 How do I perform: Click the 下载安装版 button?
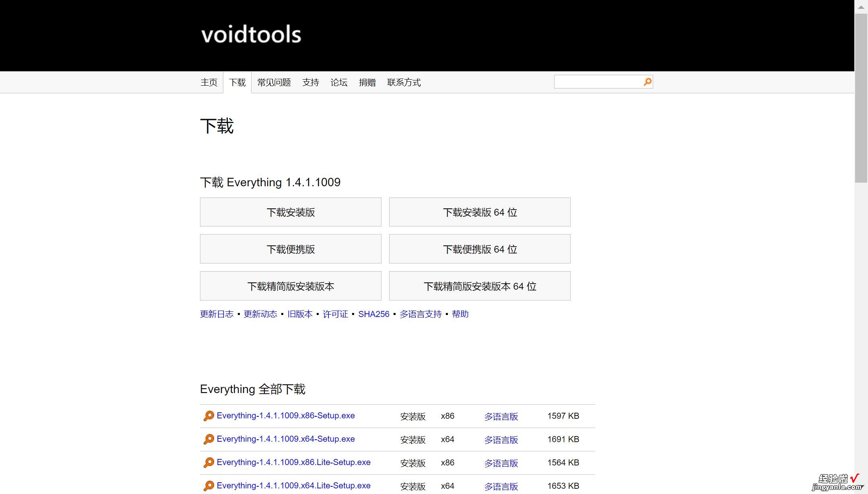pyautogui.click(x=291, y=212)
